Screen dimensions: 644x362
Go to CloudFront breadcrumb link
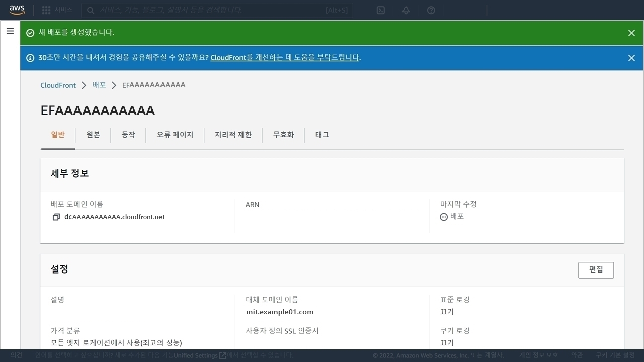pos(58,85)
